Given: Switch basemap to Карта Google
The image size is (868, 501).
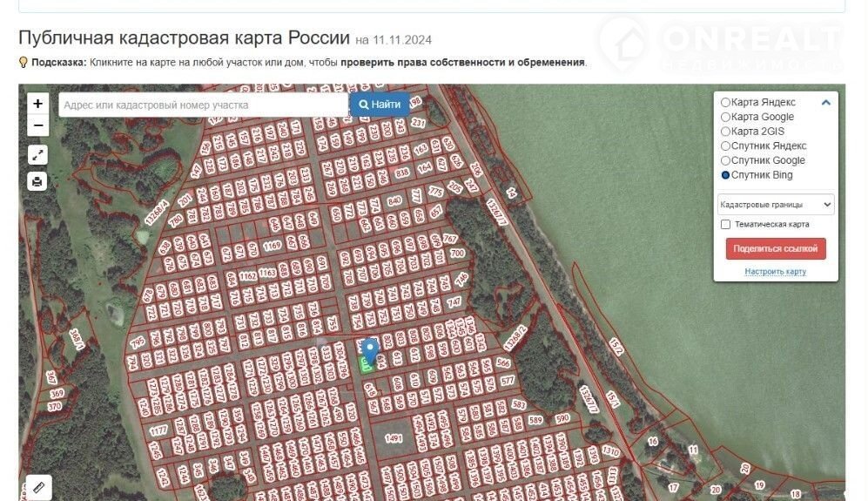Looking at the screenshot, I should click(x=725, y=117).
